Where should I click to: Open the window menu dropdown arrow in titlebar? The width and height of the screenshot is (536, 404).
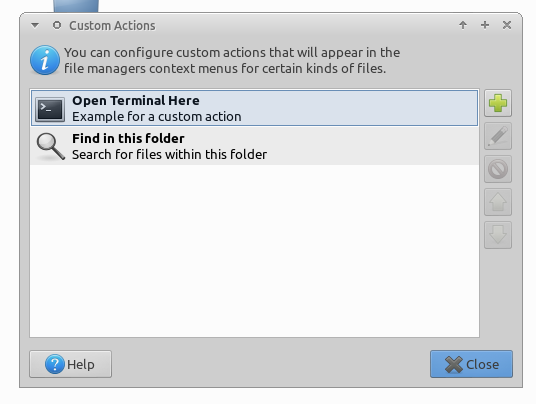(35, 25)
